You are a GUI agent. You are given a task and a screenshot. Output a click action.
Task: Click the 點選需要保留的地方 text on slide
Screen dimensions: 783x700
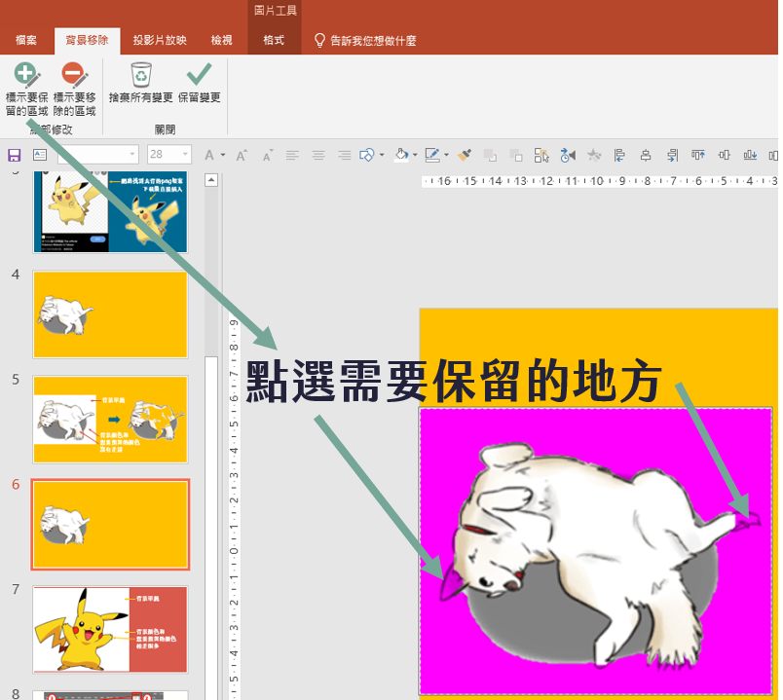click(x=454, y=382)
